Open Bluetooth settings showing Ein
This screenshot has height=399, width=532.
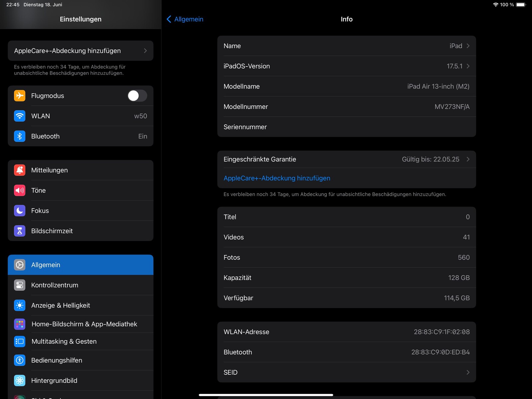(80, 136)
